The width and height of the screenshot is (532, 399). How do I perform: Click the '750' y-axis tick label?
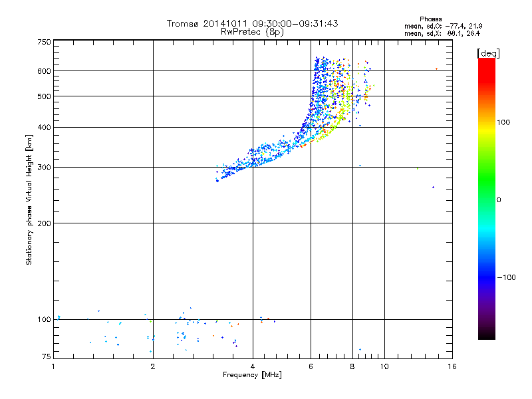(x=45, y=42)
